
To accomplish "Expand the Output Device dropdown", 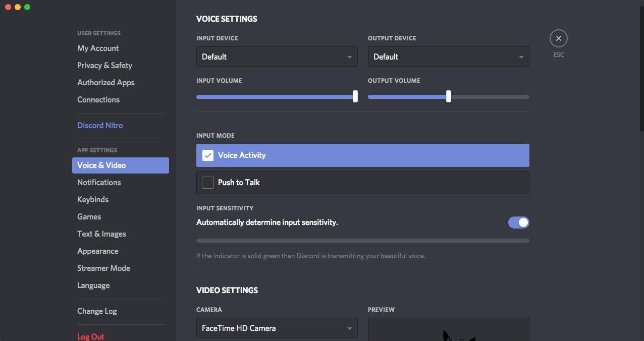I will [x=448, y=56].
